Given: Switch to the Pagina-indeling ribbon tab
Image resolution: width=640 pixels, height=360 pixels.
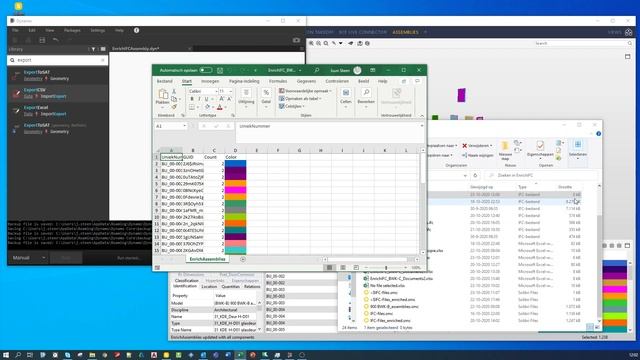Looking at the screenshot, I should point(244,81).
